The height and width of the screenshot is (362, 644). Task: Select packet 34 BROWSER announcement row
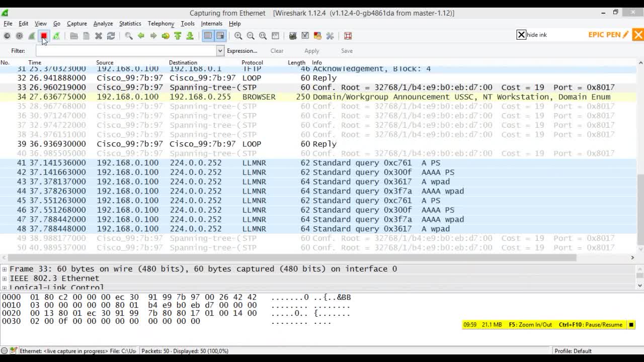click(318, 97)
